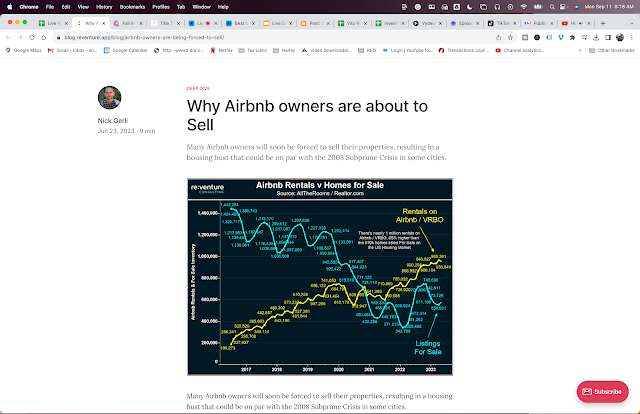The image size is (640, 414).
Task: Open the Google Maps bookmark
Action: (24, 50)
